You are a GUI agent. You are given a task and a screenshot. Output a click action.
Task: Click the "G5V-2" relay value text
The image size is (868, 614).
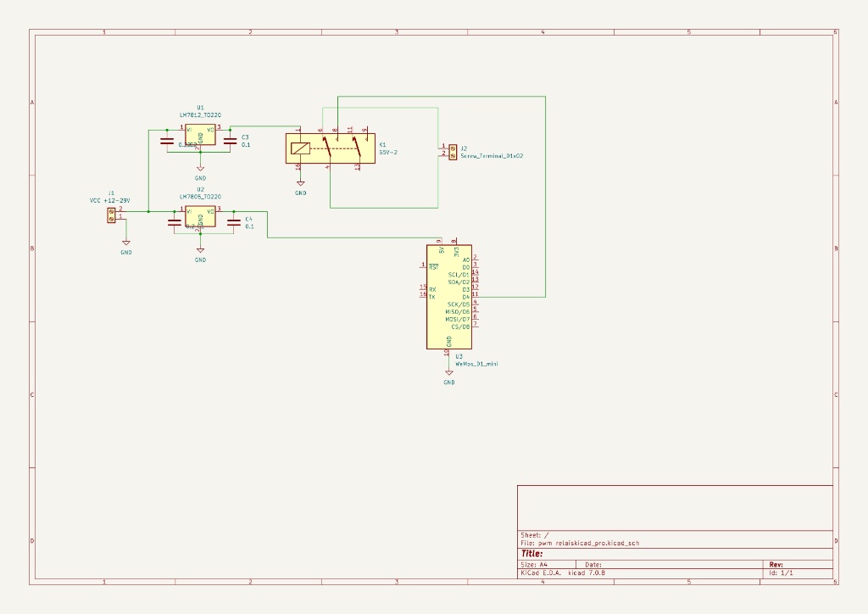point(388,152)
